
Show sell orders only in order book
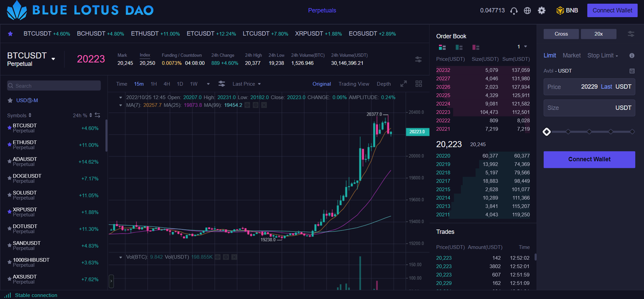[x=475, y=47]
